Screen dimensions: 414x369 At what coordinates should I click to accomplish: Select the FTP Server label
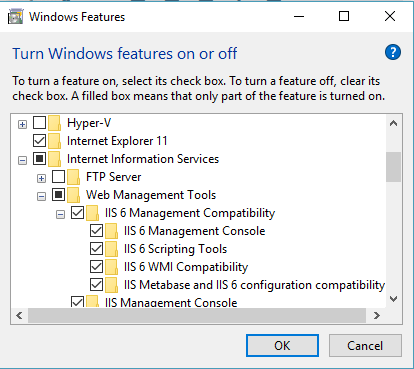[x=114, y=177]
